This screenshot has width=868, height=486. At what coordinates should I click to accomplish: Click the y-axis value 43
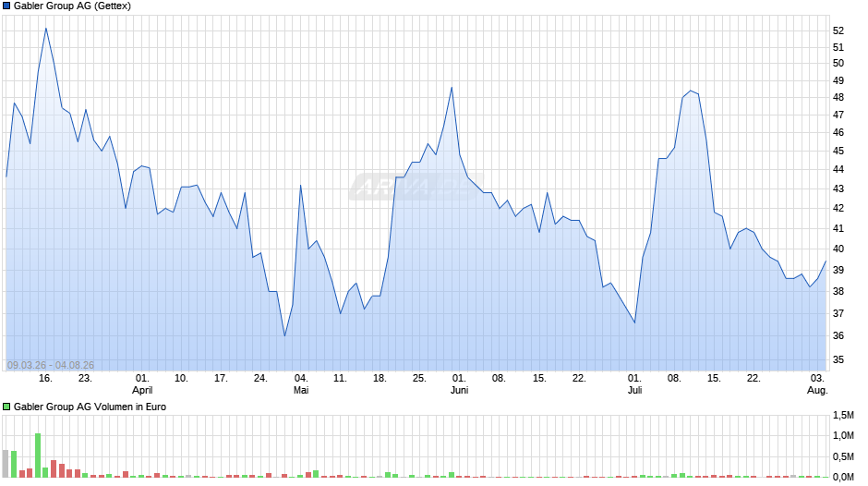tap(838, 189)
